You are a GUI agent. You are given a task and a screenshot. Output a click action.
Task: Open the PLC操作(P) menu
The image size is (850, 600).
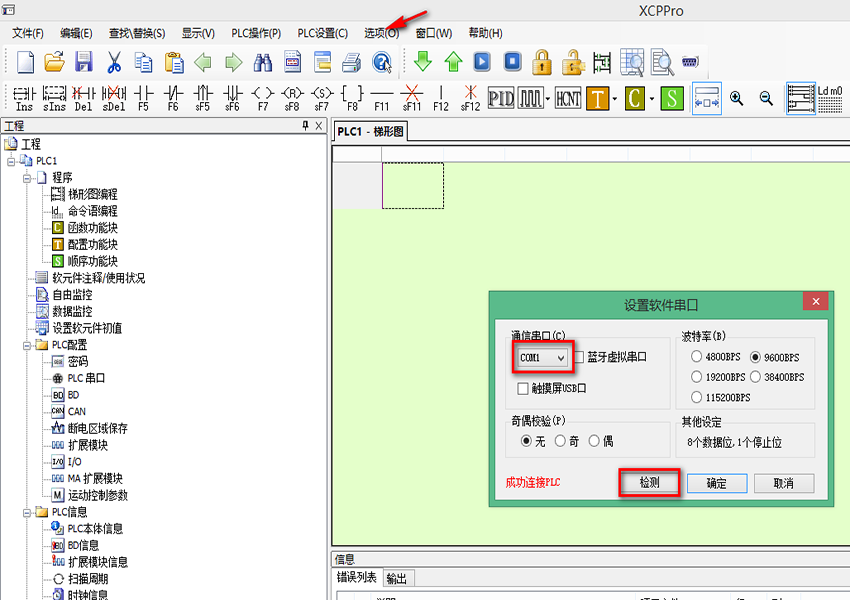click(256, 33)
